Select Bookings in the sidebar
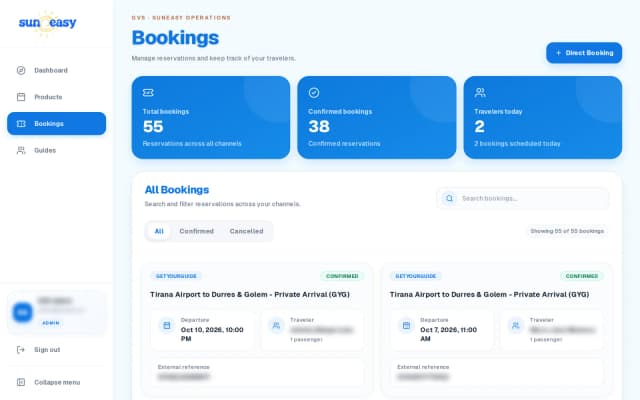 click(x=56, y=123)
